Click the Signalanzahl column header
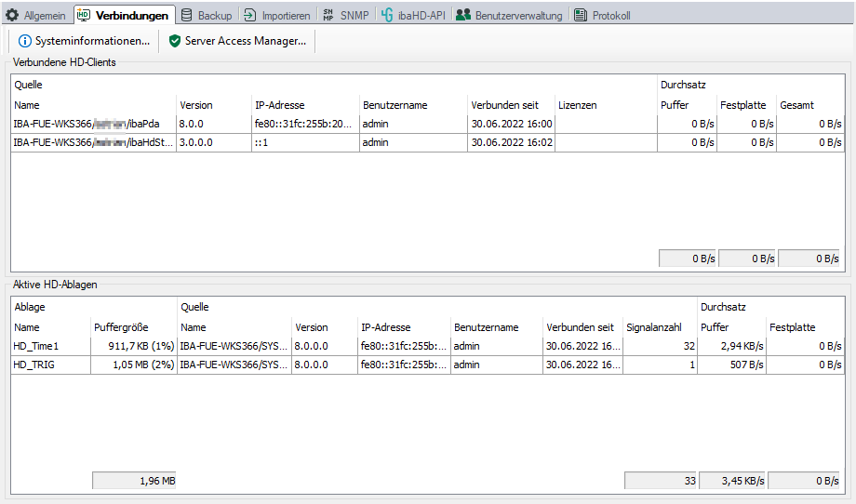The width and height of the screenshot is (856, 504). (653, 327)
